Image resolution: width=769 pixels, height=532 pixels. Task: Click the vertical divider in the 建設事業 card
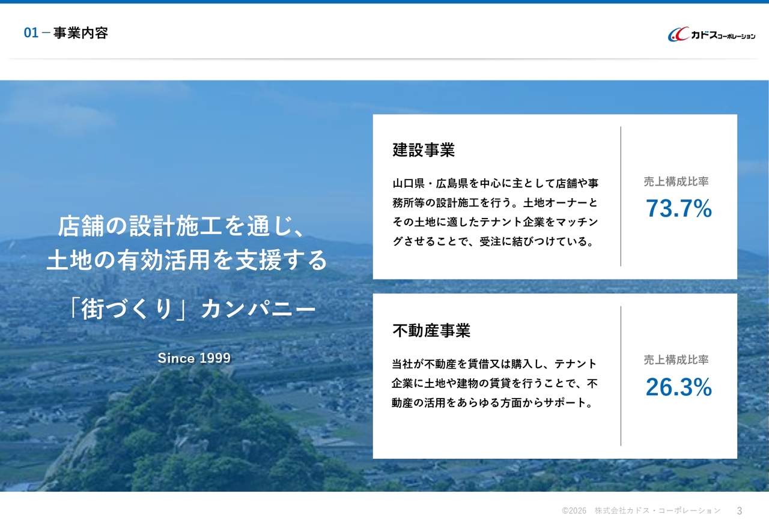point(621,196)
